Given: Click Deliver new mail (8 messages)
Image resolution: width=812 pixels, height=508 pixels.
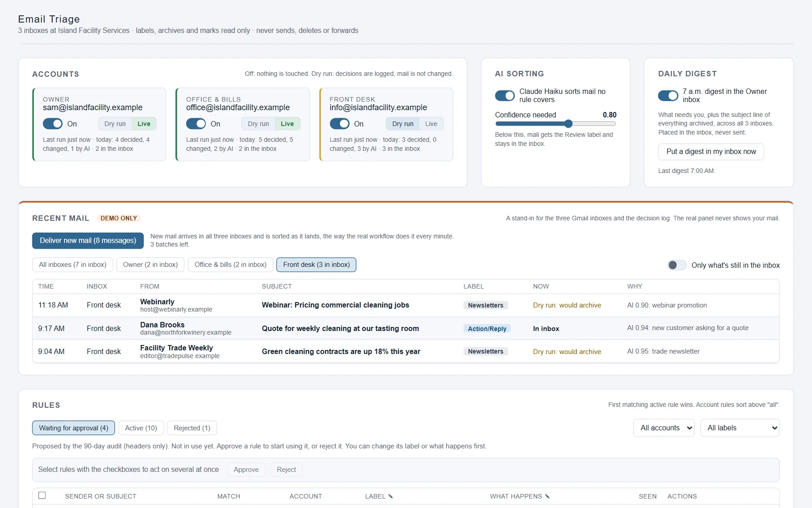Looking at the screenshot, I should pyautogui.click(x=88, y=241).
